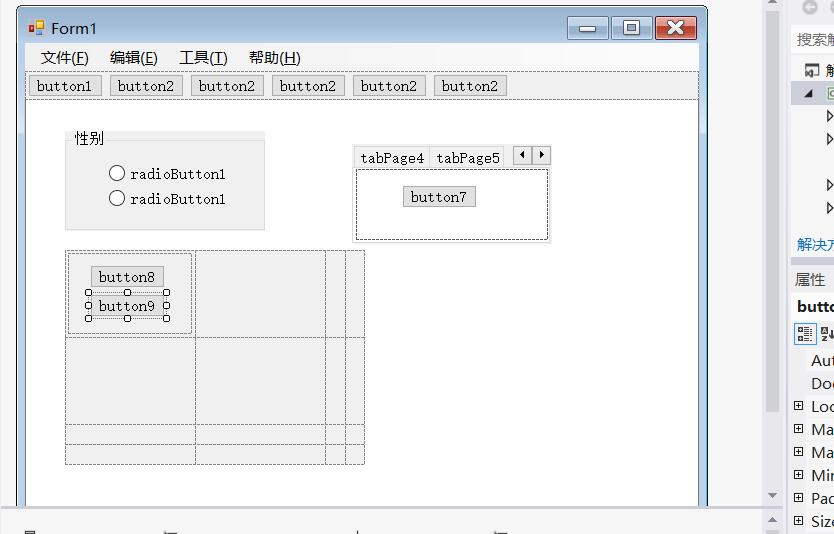
Task: Open the butto object selector in Properties
Action: (x=815, y=306)
